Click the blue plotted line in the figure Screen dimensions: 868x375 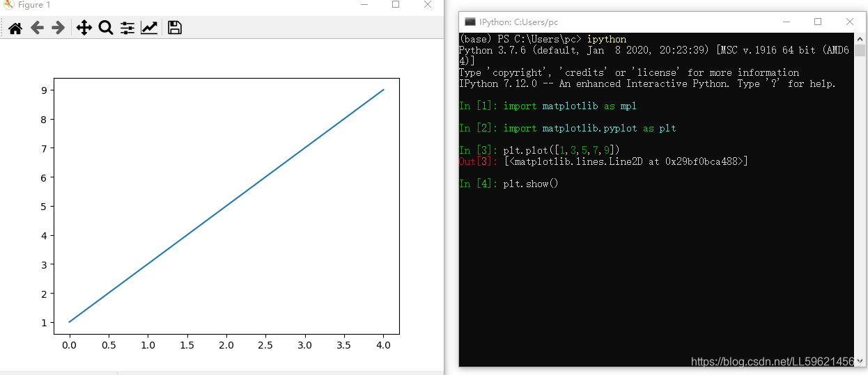(x=226, y=205)
